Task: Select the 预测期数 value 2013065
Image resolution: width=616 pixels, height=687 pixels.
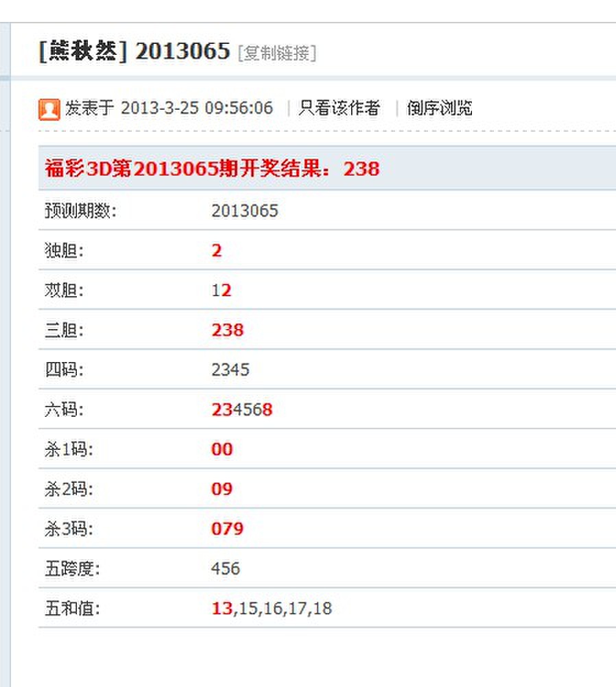Action: tap(245, 210)
